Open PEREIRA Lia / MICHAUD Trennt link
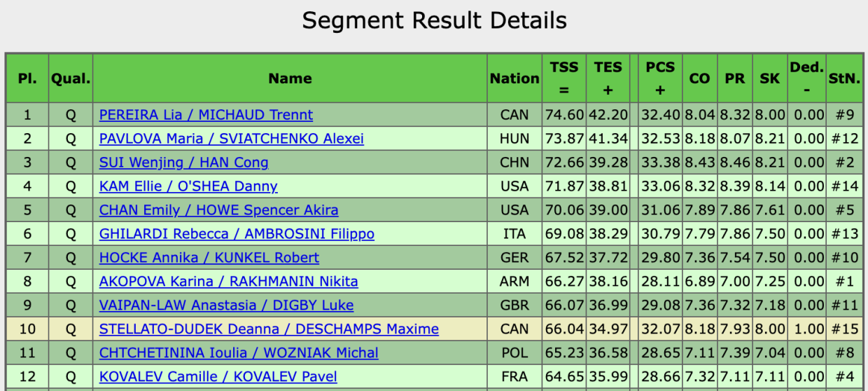868x391 pixels. (x=206, y=115)
